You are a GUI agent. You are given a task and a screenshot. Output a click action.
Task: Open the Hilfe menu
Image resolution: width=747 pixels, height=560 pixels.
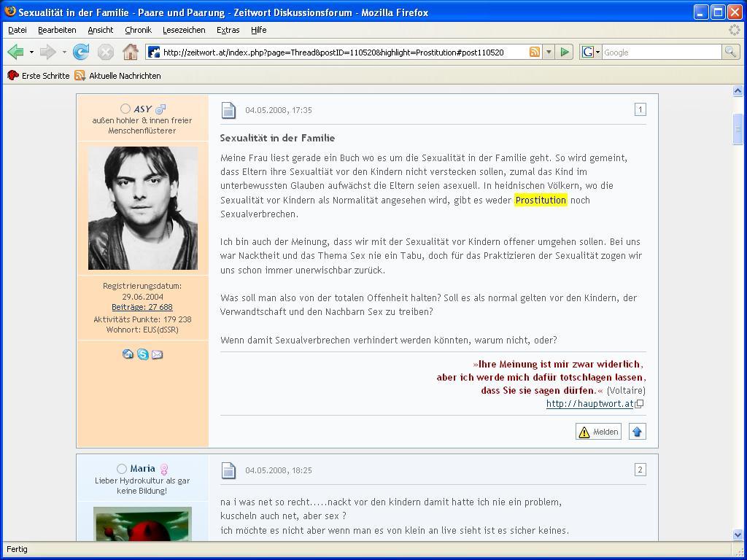pos(259,30)
